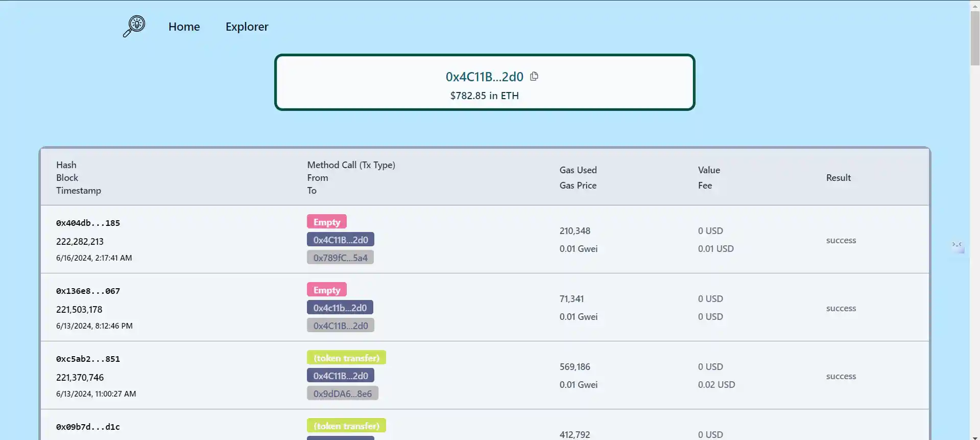The image size is (980, 440).
Task: Click the scrollbar down arrow
Action: coord(974,437)
